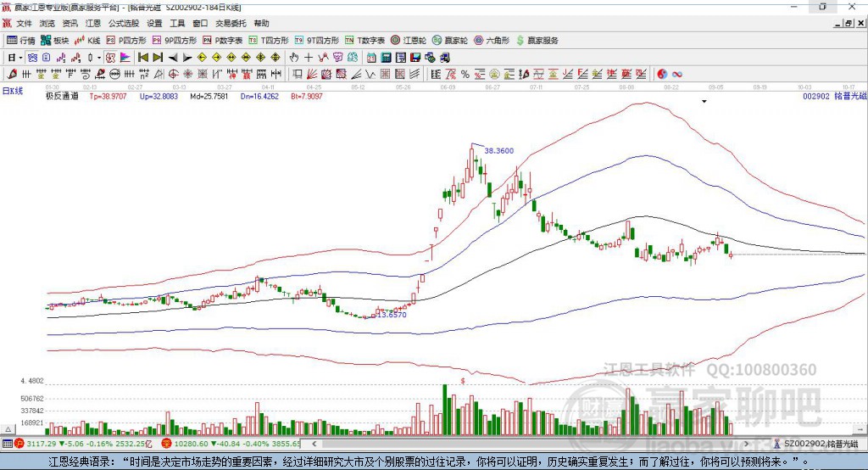This screenshot has width=868, height=470.
Task: Click the Dn=16.4262 value
Action: 259,96
